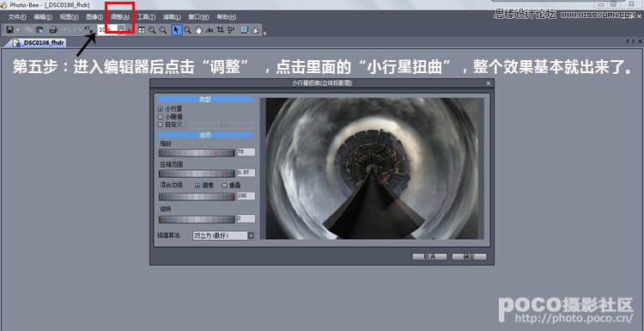Screen dimensions: 644x331
Task: Select the Aa text tool
Action: [210, 29]
